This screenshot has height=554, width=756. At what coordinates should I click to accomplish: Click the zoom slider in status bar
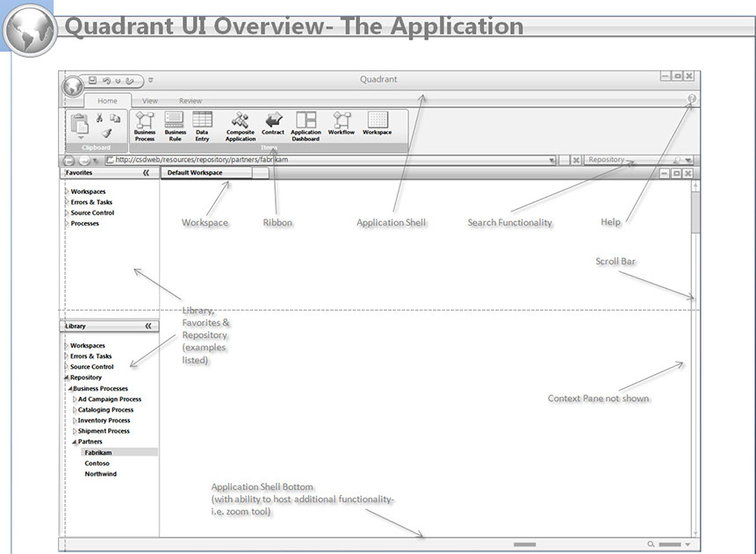(x=669, y=545)
